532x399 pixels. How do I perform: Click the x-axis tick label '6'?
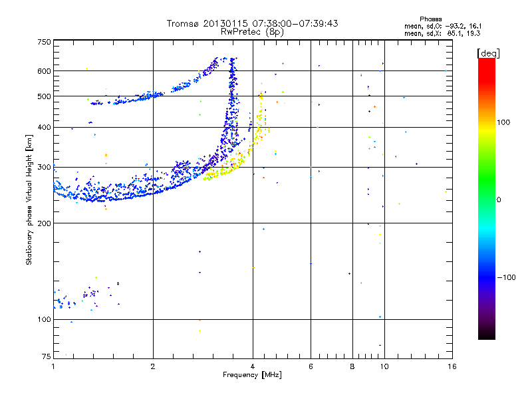(x=311, y=366)
